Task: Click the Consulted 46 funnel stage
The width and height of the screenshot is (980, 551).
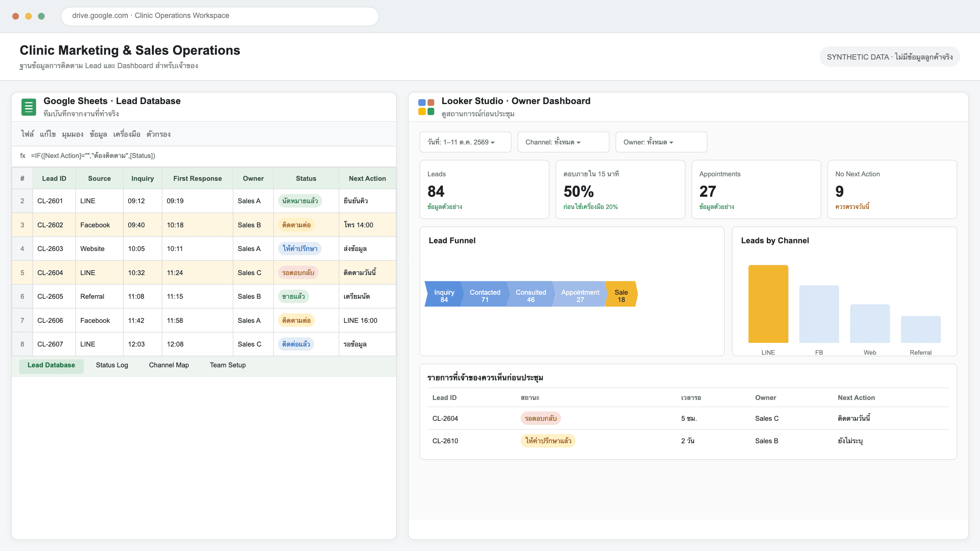Action: pos(530,294)
